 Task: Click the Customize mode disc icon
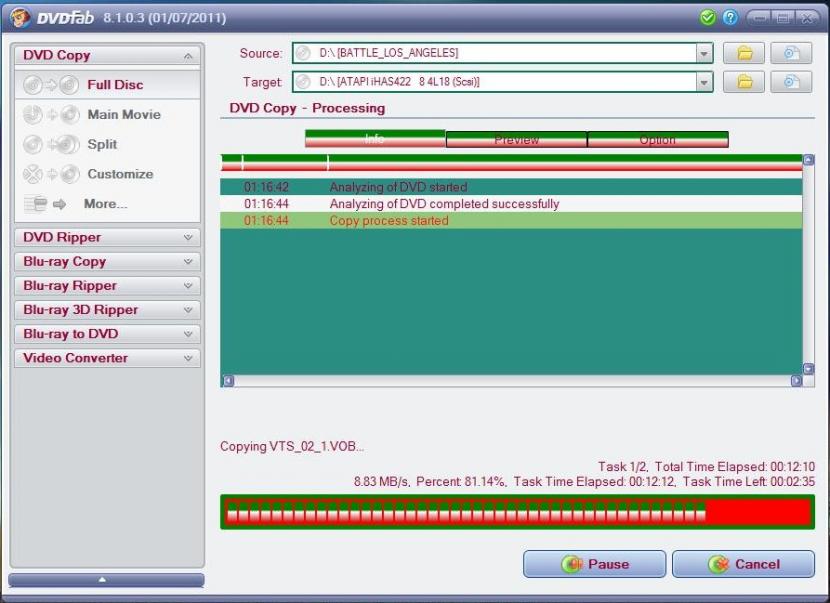[x=51, y=174]
